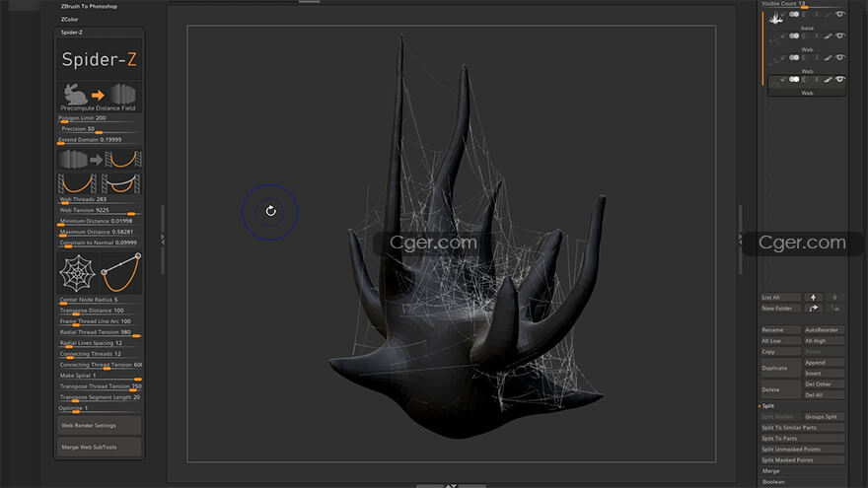Click the New Folder button
This screenshot has width=868, height=488.
point(780,309)
